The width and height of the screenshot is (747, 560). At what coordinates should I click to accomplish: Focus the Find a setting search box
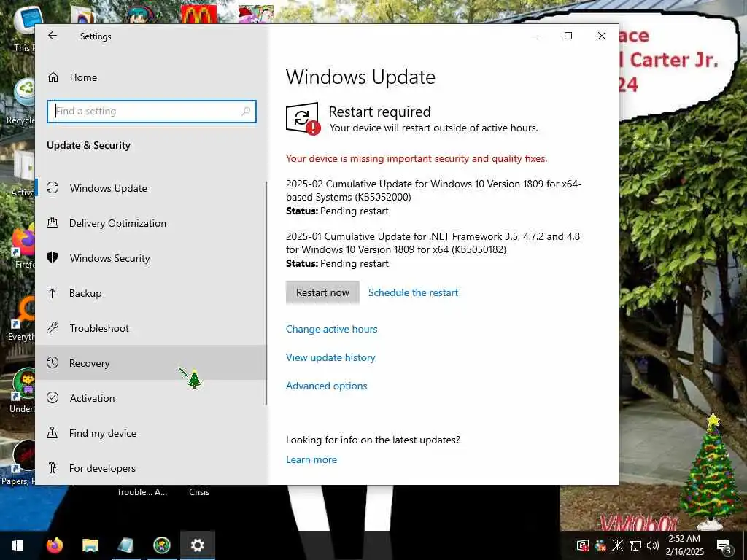[152, 112]
